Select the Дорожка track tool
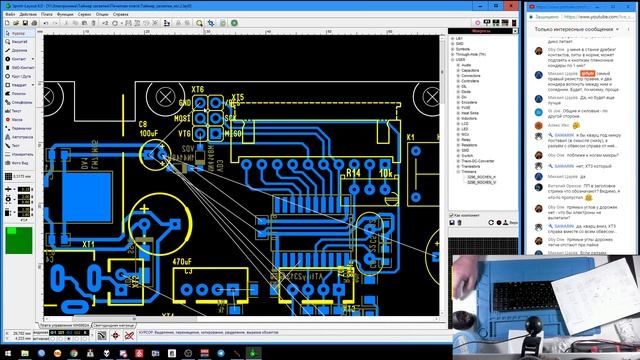The height and width of the screenshot is (360, 640). [19, 50]
